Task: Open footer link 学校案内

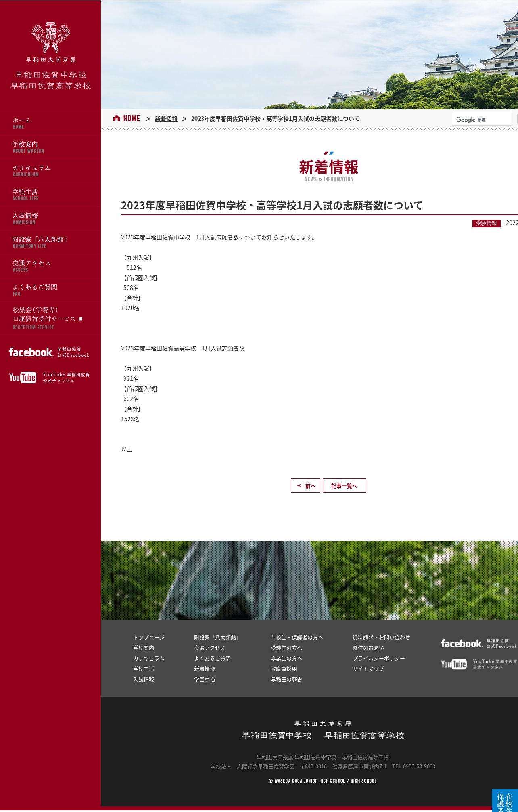Action: click(x=144, y=648)
